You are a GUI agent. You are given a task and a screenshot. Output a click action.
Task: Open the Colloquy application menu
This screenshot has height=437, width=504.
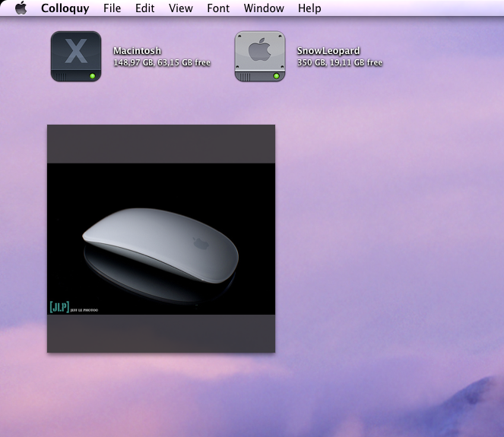pyautogui.click(x=65, y=8)
